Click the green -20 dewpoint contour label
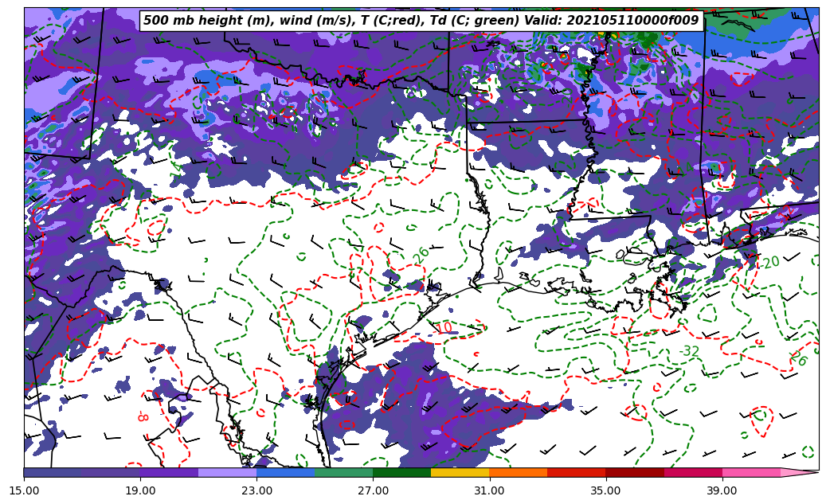The width and height of the screenshot is (826, 504). [769, 262]
